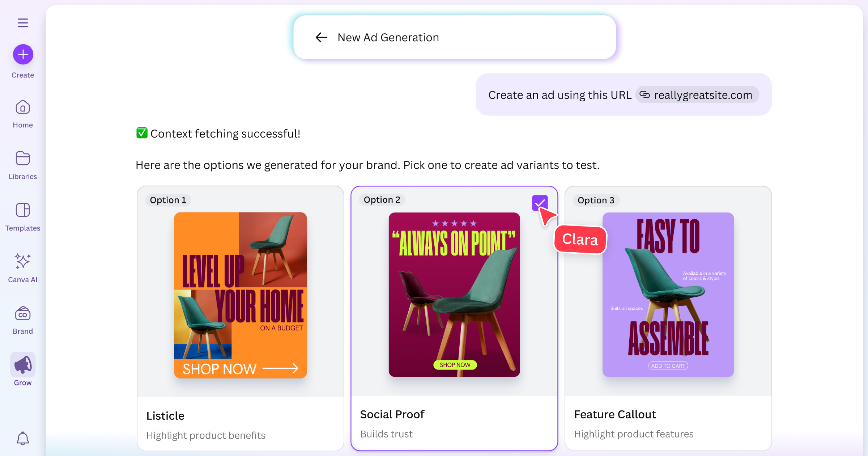Click the Context fetching successful message
This screenshot has height=456, width=868.
[218, 133]
